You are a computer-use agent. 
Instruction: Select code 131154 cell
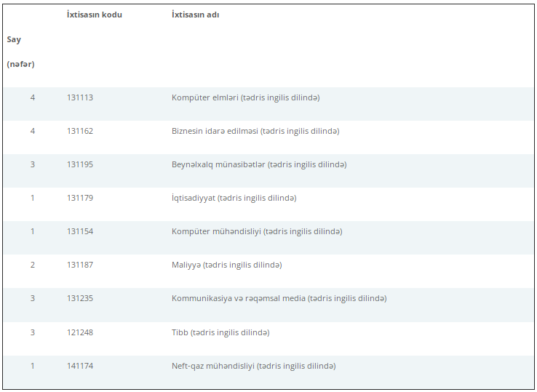coord(80,231)
